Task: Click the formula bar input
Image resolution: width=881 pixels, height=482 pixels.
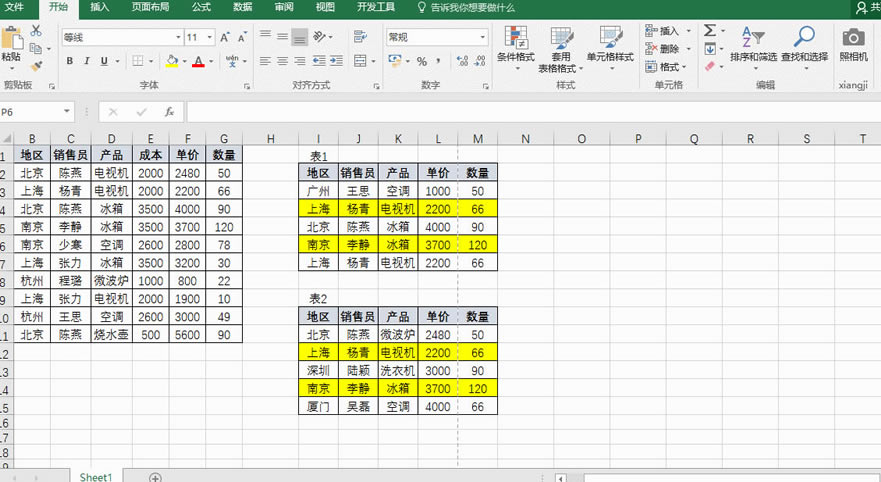Action: (534, 112)
